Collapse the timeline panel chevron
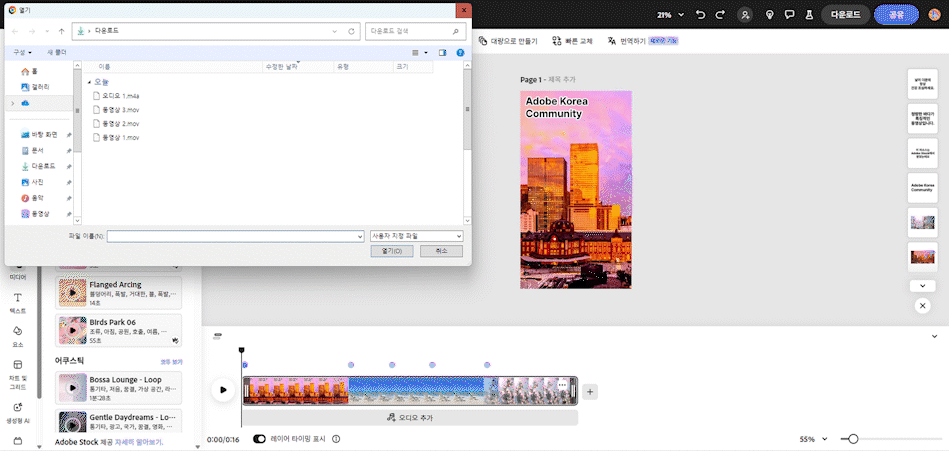 [934, 336]
